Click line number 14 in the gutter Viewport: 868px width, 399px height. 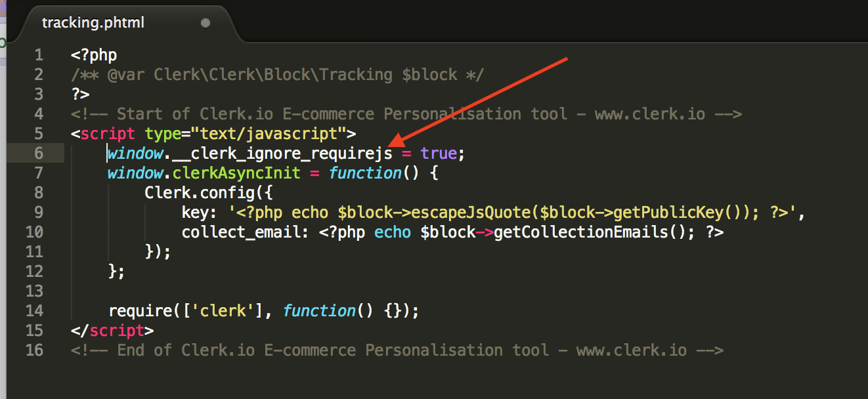(x=34, y=310)
